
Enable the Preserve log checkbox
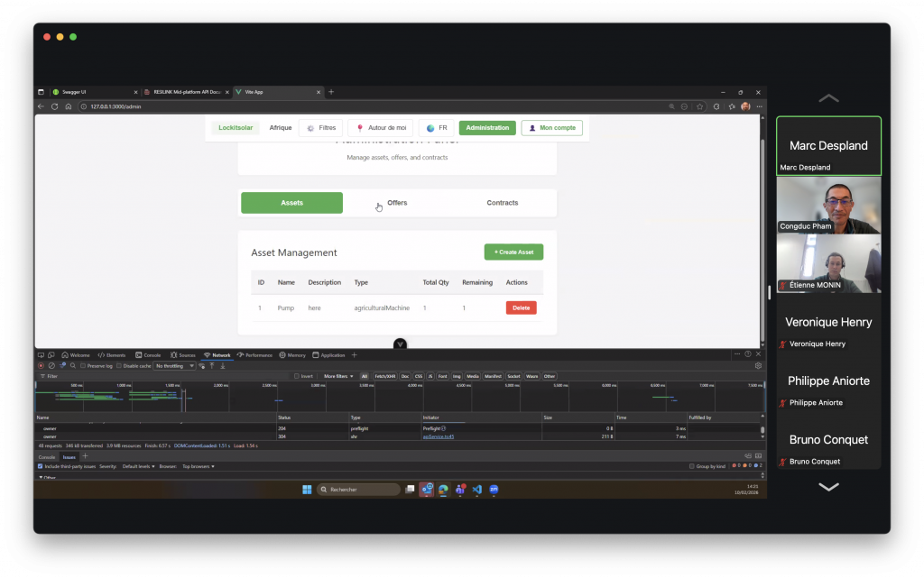click(x=83, y=366)
